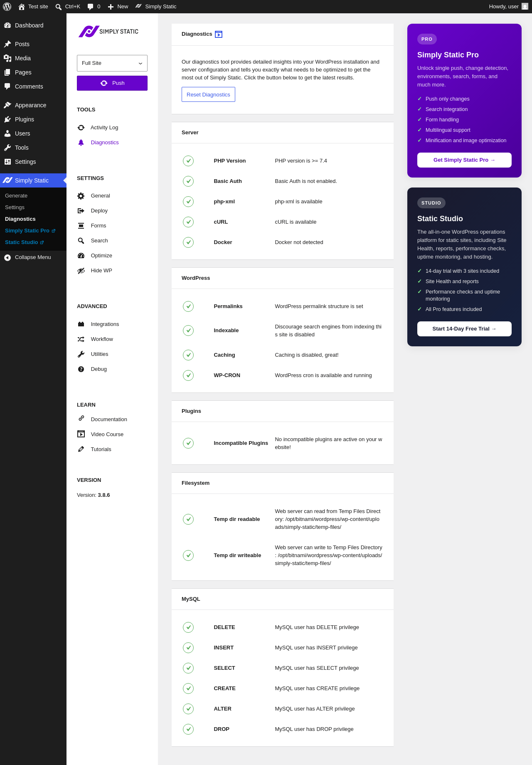Click the Posts pushpin icon
This screenshot has width=532, height=765.
7,44
